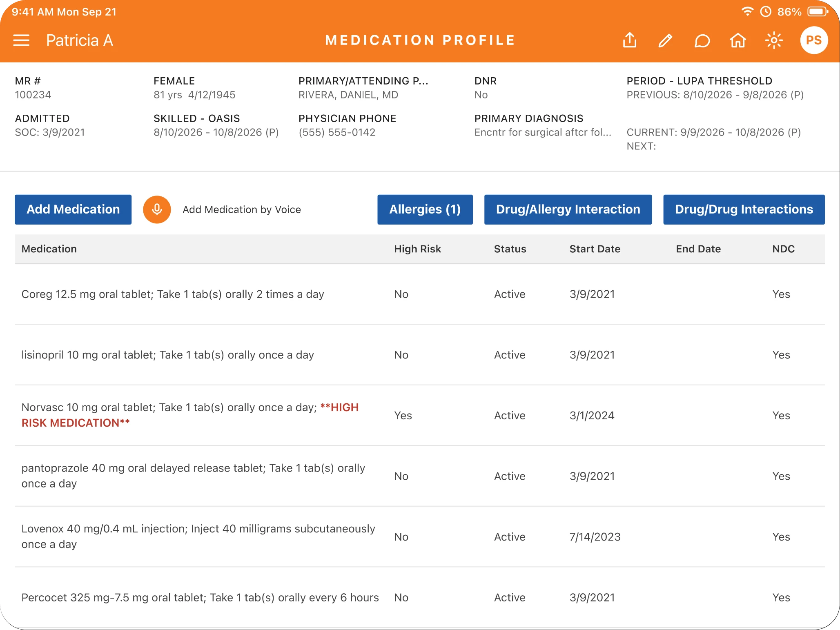Tap the share/export icon

pos(630,40)
